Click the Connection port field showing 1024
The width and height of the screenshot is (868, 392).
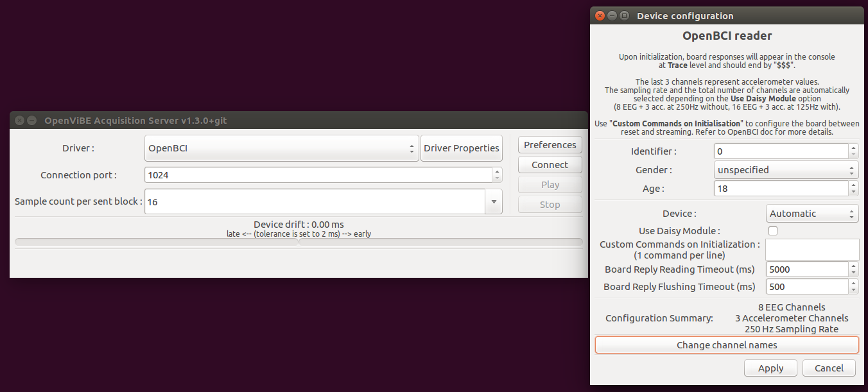[318, 175]
